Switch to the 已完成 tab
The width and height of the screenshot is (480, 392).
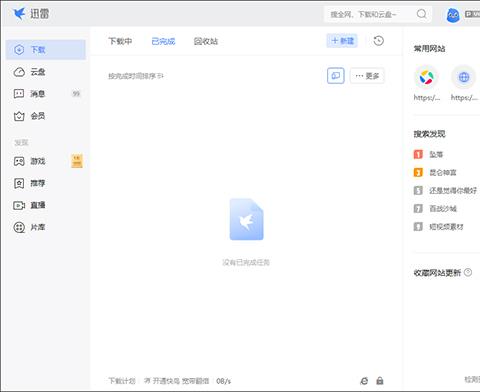coord(163,41)
